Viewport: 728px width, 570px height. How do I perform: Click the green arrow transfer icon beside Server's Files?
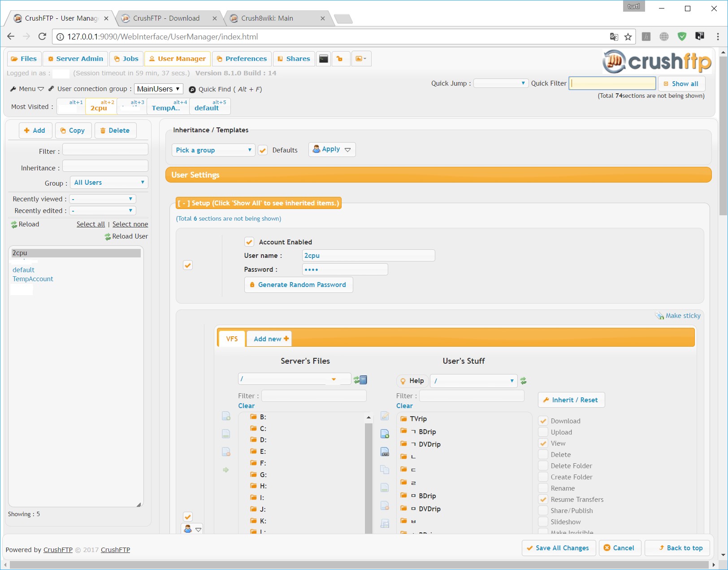coord(226,470)
